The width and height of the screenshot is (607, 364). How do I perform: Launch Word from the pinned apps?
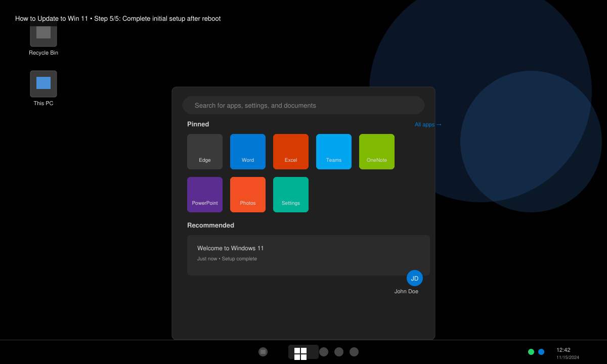point(248,152)
